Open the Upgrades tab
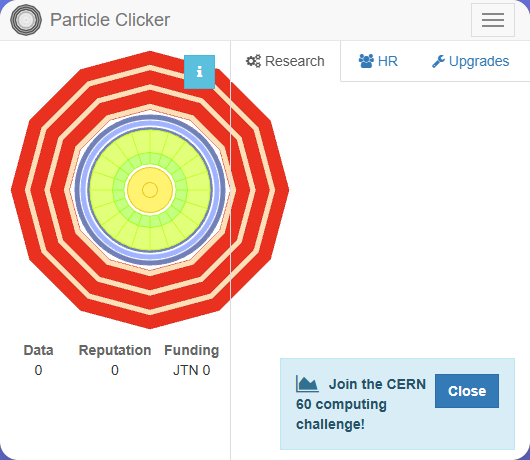530x460 pixels. coord(471,61)
